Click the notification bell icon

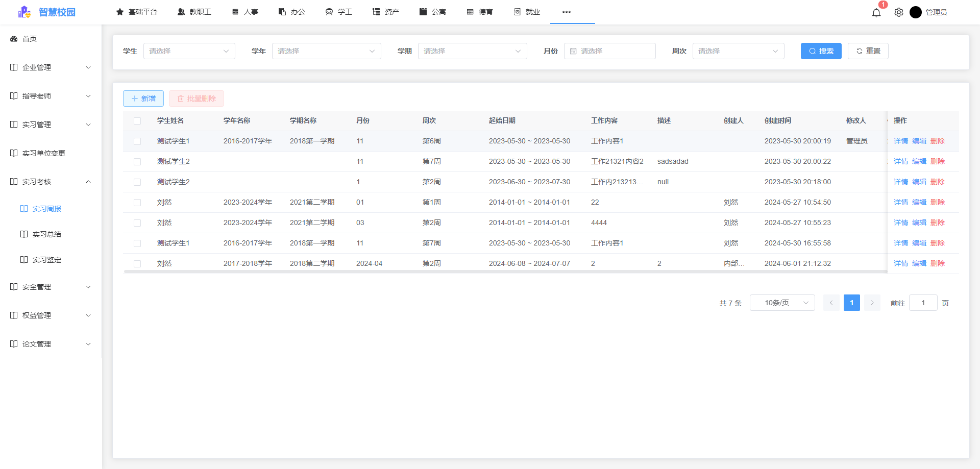pyautogui.click(x=876, y=12)
